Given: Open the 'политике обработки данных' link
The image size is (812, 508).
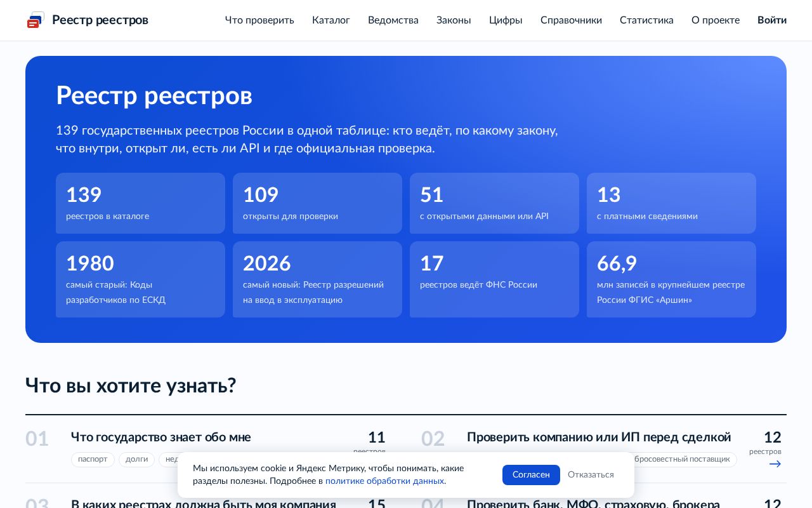Looking at the screenshot, I should pyautogui.click(x=385, y=481).
